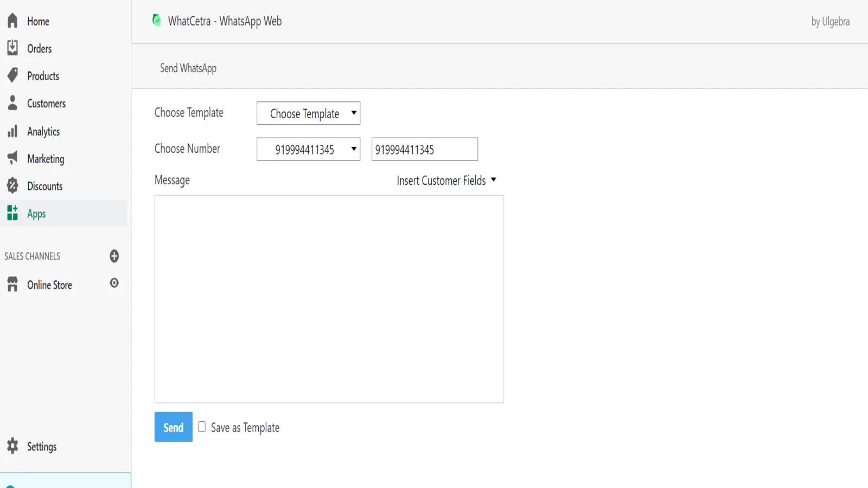Select the Customers person icon
Viewport: 868px width, 488px height.
point(12,103)
